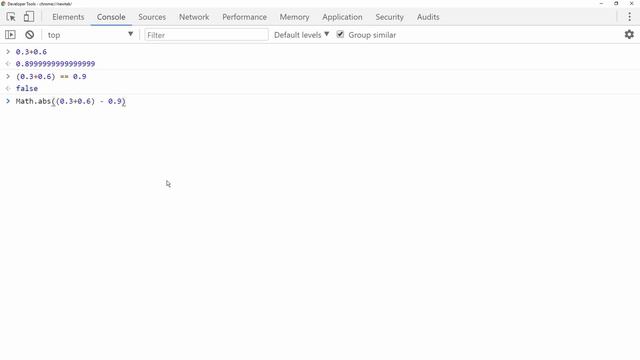640x360 pixels.
Task: Open console settings gear icon
Action: point(629,35)
